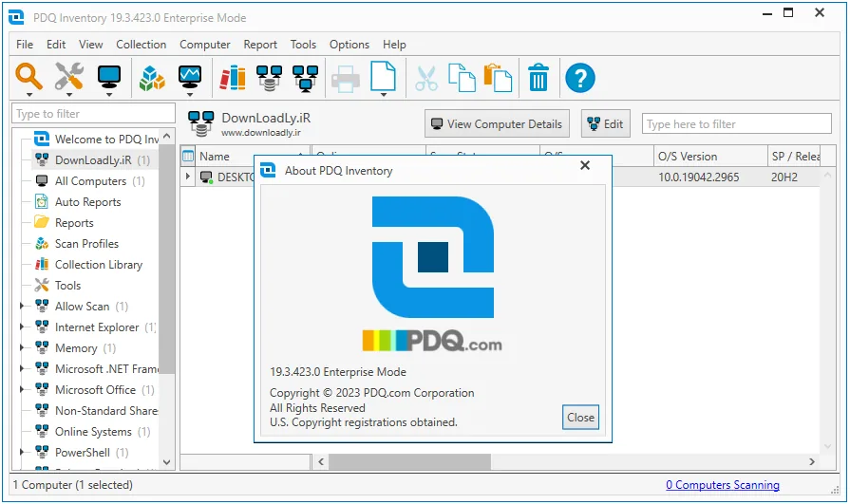850x504 pixels.
Task: Open the wrench and screwdriver tools icon
Action: click(x=68, y=76)
